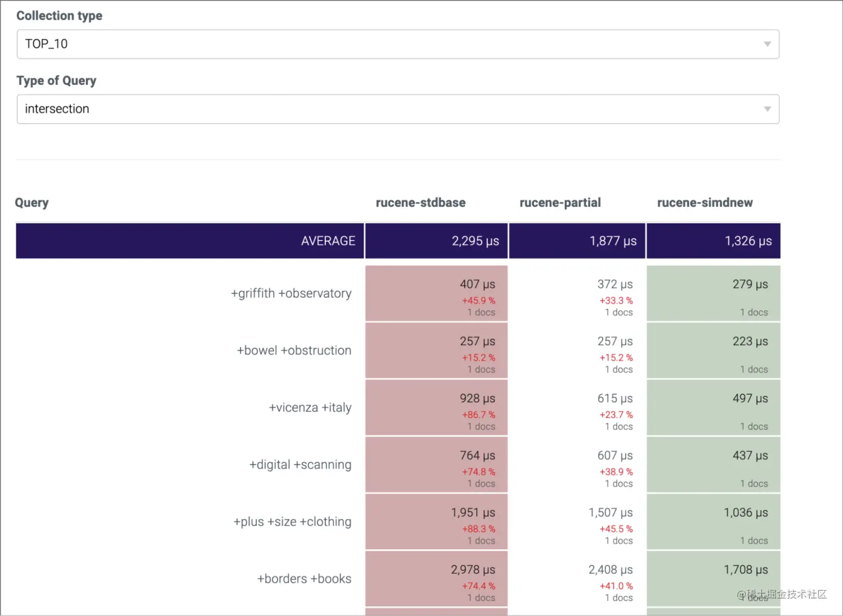Select the rucene-partial column header
The width and height of the screenshot is (843, 616).
560,203
